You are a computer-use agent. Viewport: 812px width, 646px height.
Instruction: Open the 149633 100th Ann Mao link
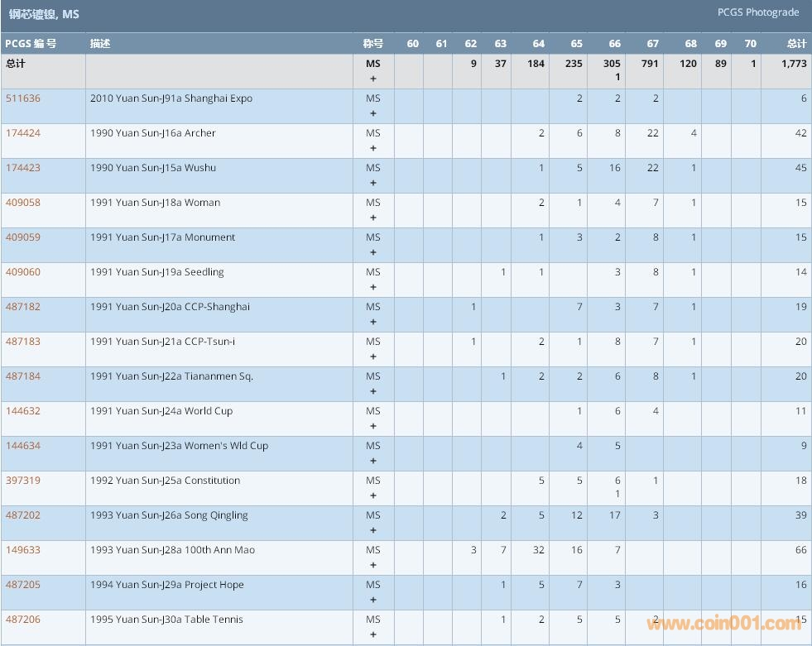[23, 550]
